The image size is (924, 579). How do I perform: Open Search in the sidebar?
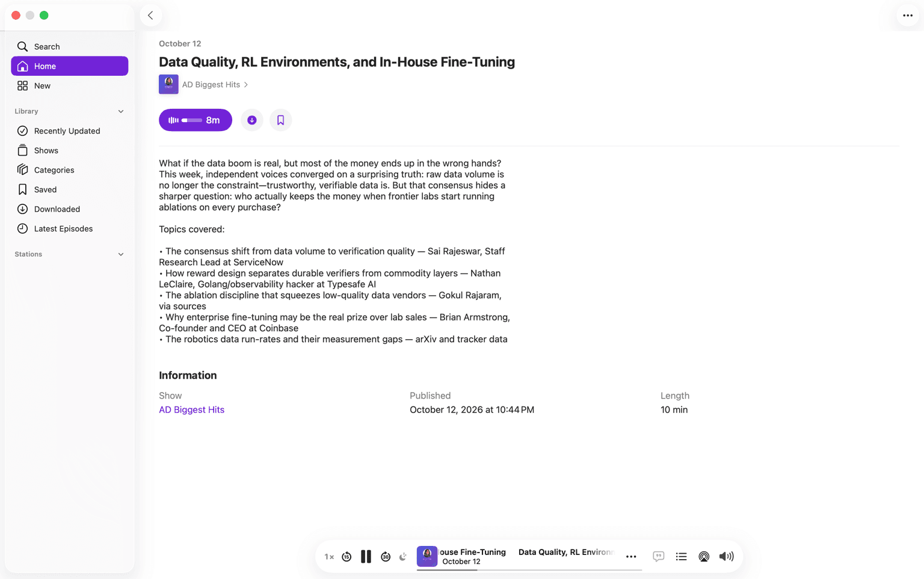(x=70, y=46)
